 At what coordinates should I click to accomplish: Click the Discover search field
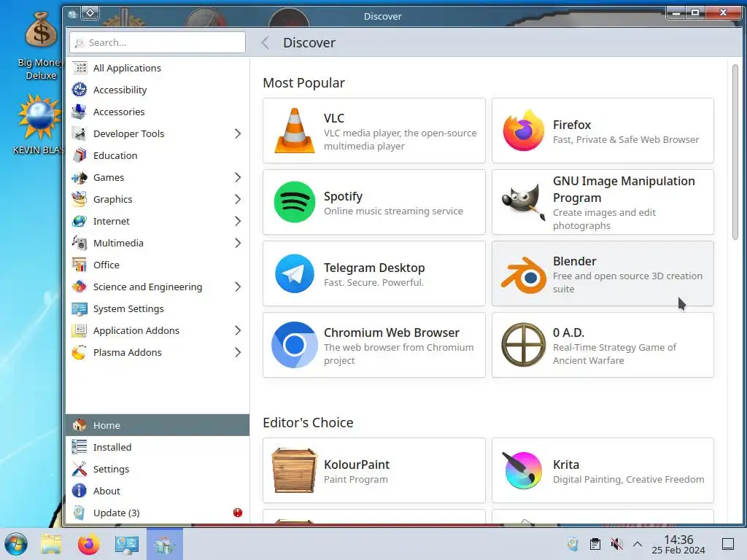click(158, 42)
